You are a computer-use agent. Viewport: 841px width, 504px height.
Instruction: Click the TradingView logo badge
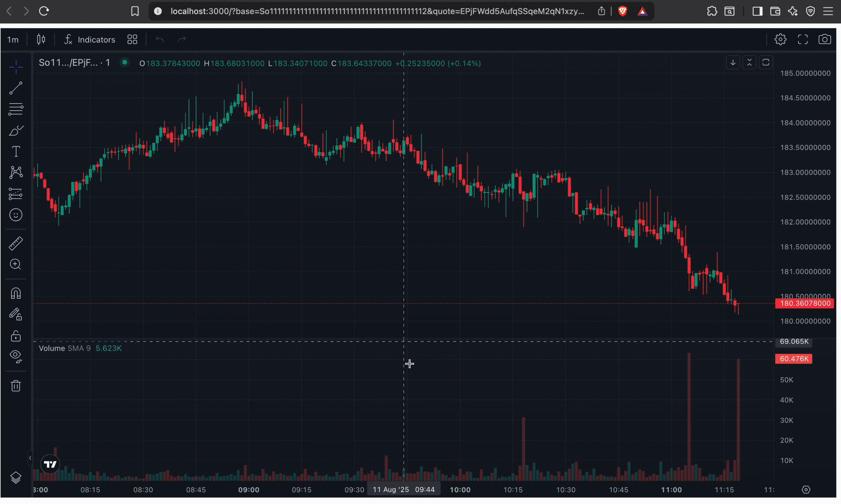(x=50, y=464)
